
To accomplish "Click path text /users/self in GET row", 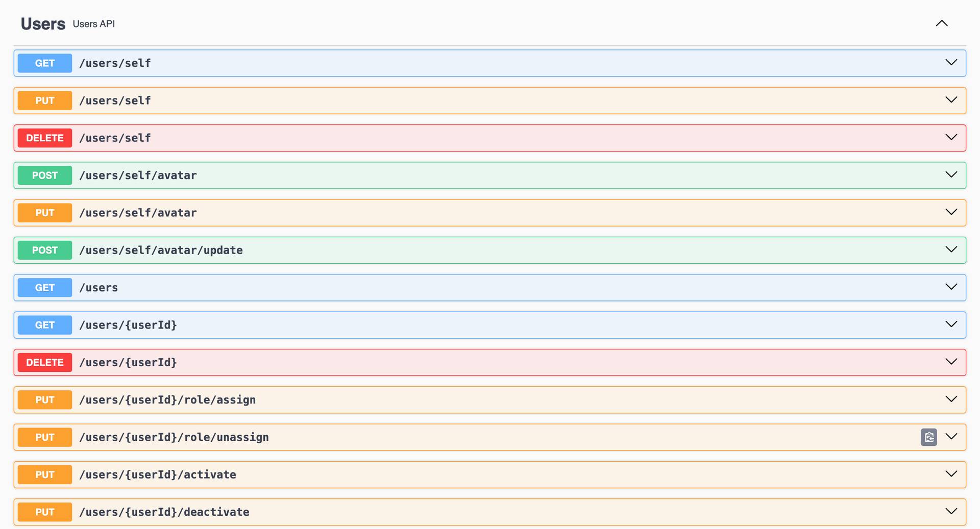I will 115,63.
